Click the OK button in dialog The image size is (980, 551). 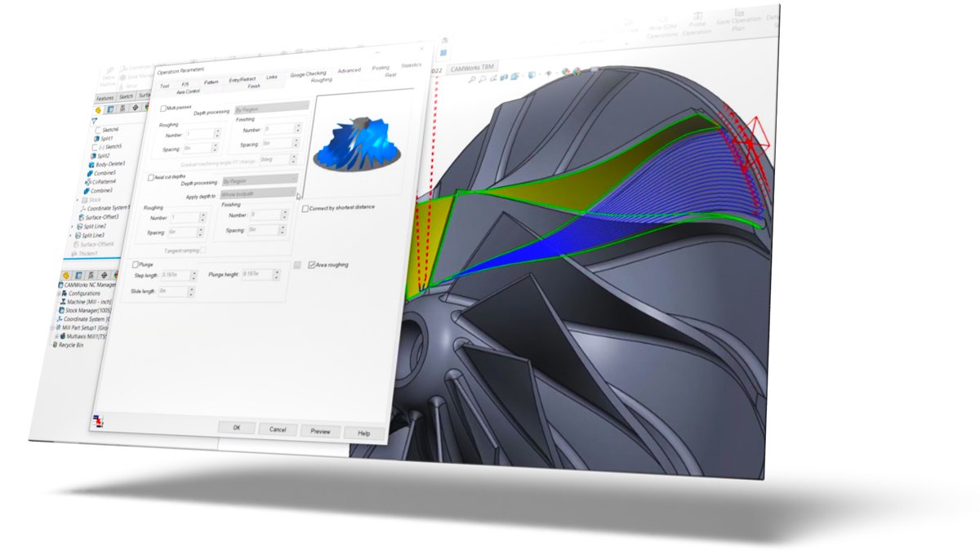pyautogui.click(x=236, y=428)
